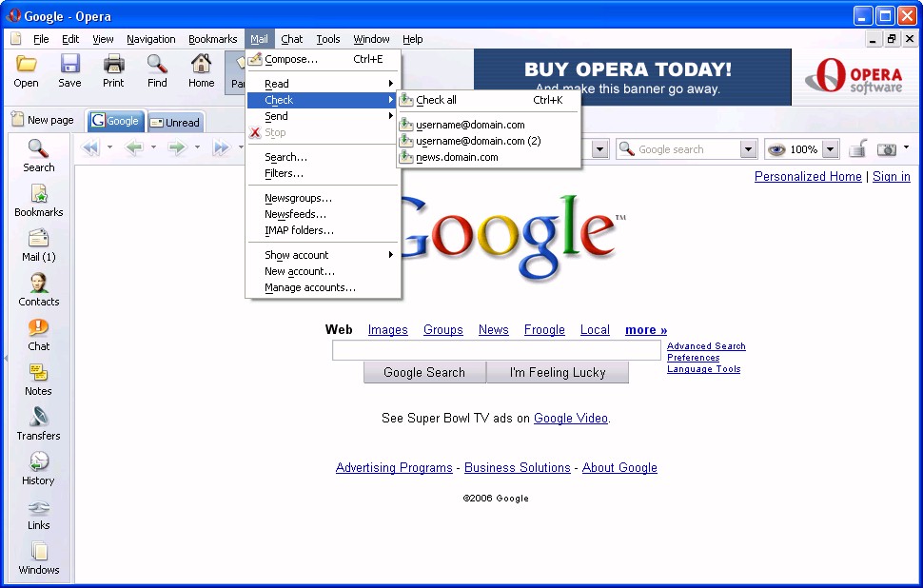Open the address field dropdown arrow
The width and height of the screenshot is (923, 588).
point(599,149)
